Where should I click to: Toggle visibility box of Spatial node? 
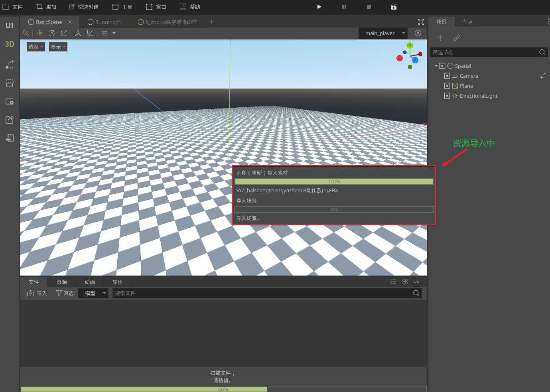(x=442, y=66)
